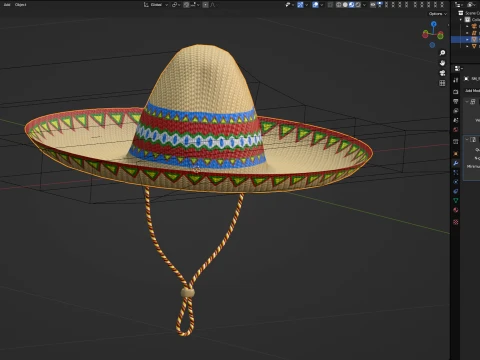This screenshot has height=360, width=480.
Task: Open the Material properties tab
Action: point(456,210)
